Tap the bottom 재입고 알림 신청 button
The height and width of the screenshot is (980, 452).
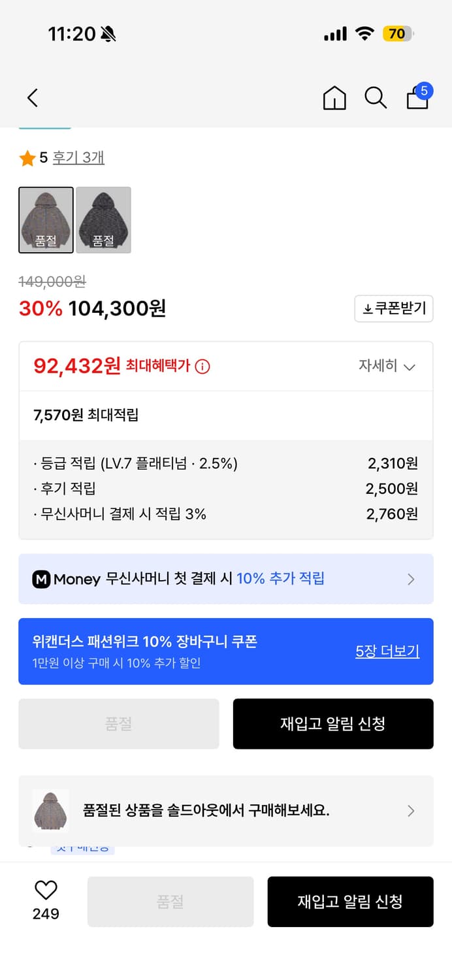pos(350,902)
